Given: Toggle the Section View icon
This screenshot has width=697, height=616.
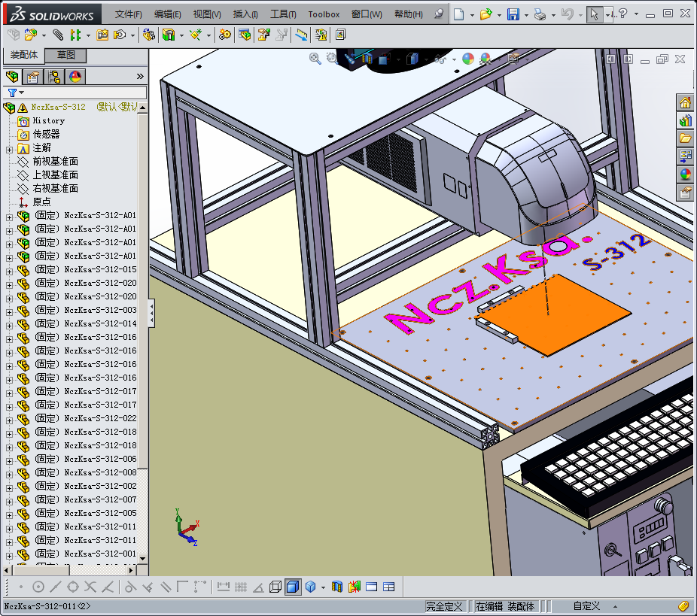Looking at the screenshot, I should click(x=337, y=587).
